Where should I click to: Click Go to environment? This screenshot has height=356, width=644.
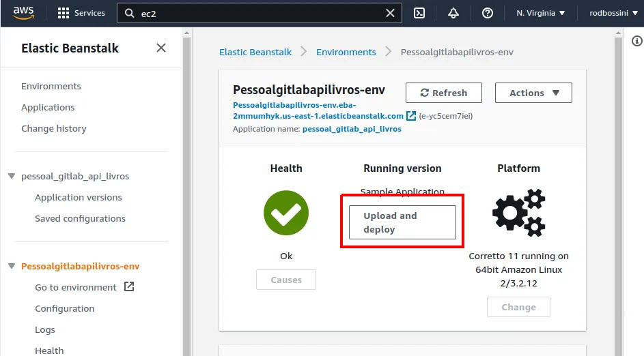tap(76, 288)
